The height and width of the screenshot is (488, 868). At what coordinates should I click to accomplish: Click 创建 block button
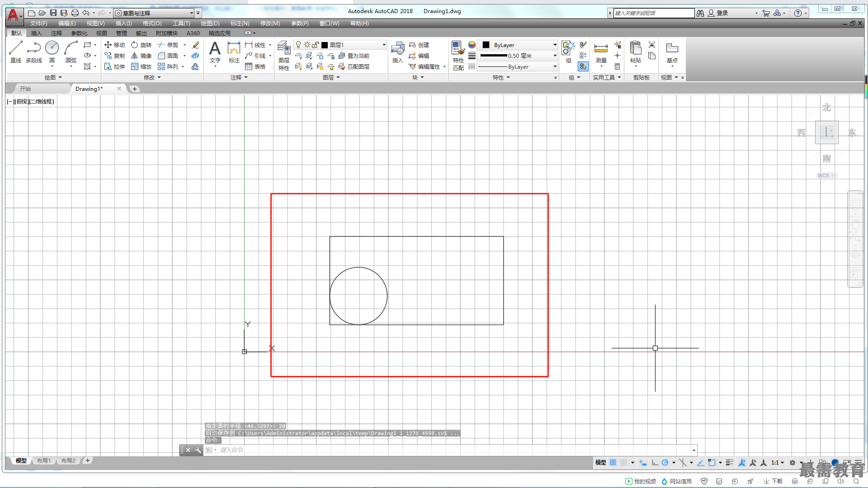pos(419,45)
